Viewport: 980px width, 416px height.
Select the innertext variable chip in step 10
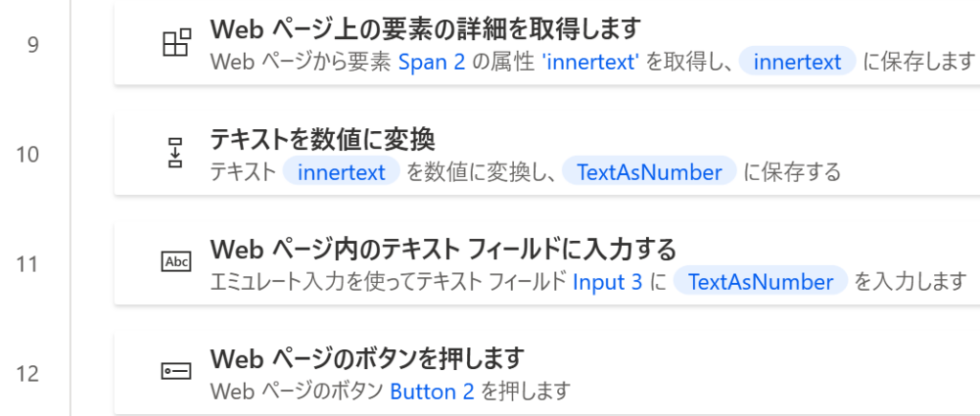(x=342, y=171)
